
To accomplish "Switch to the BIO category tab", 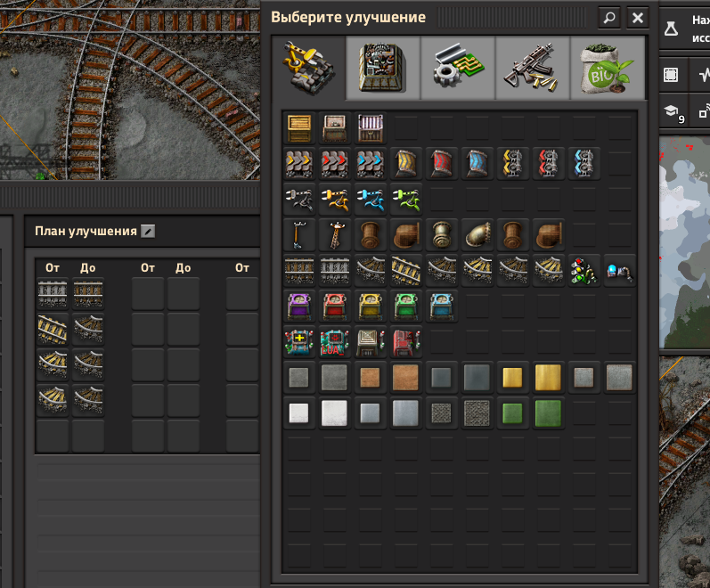I will pyautogui.click(x=607, y=67).
